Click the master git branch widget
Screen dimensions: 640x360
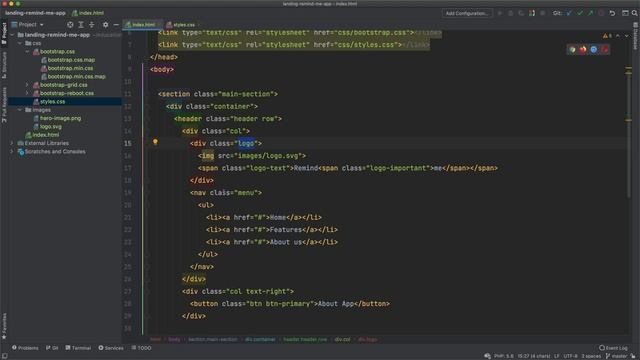(x=616, y=356)
